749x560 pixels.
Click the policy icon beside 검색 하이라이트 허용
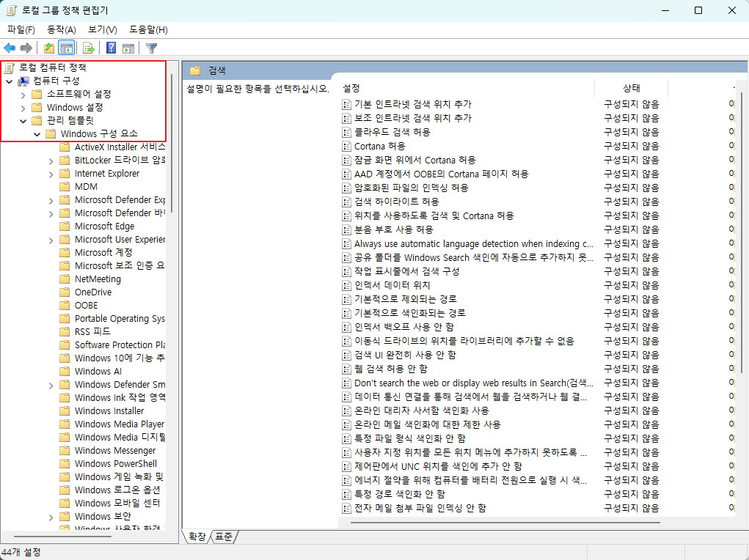pyautogui.click(x=347, y=202)
